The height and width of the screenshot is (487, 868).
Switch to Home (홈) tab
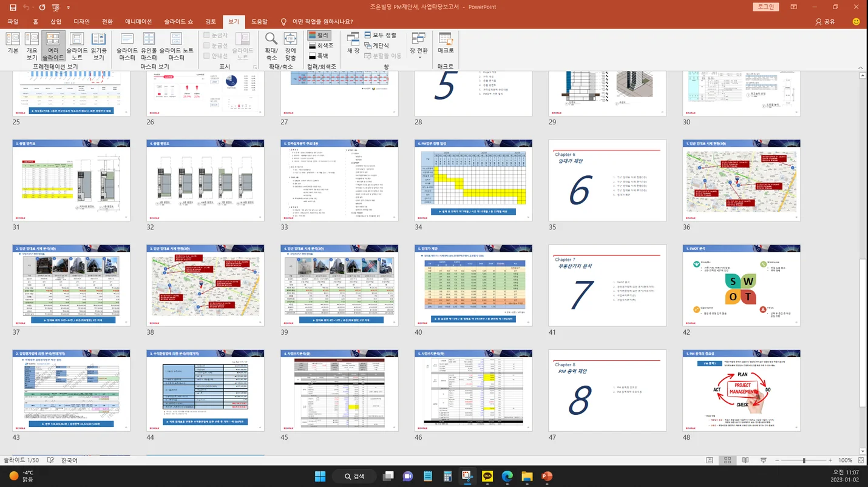(35, 21)
